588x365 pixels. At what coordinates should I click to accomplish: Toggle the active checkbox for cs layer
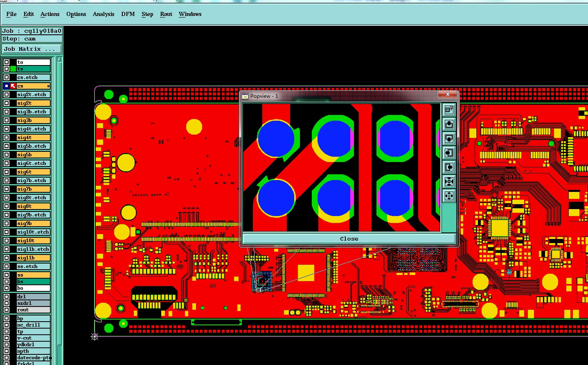7,86
